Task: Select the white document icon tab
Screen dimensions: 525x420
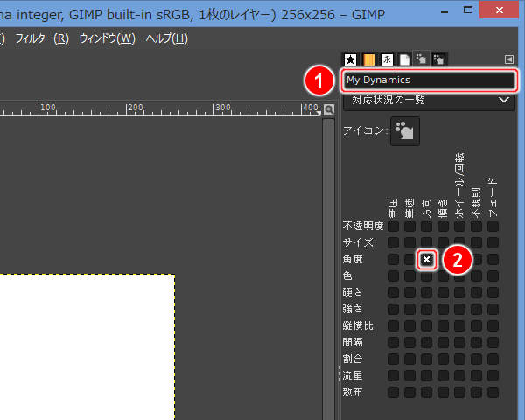Action: [404, 59]
